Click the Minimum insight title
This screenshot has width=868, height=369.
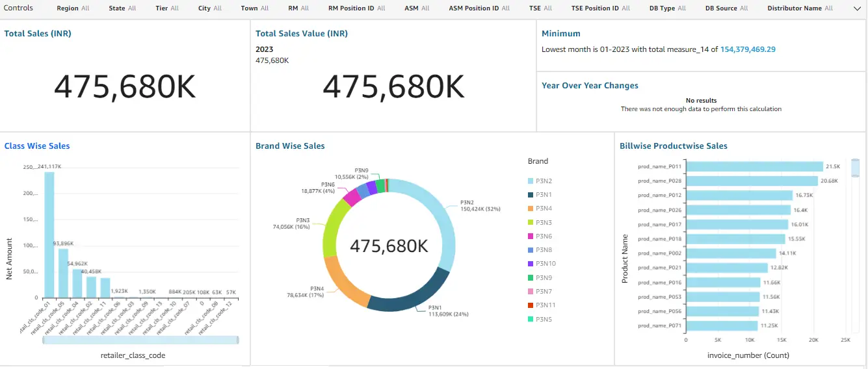[561, 33]
